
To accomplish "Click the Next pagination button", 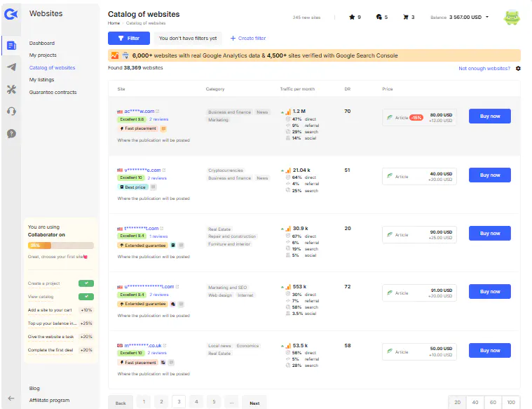I will [254, 403].
